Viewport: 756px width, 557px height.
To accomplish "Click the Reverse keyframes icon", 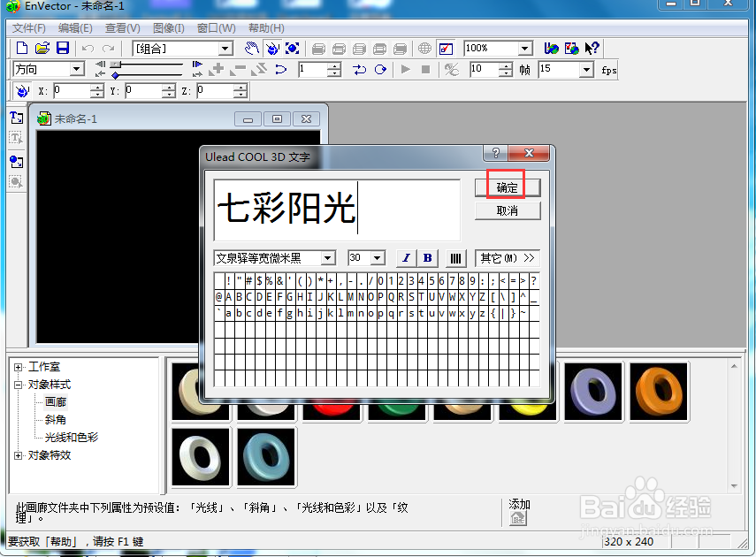I will click(259, 70).
